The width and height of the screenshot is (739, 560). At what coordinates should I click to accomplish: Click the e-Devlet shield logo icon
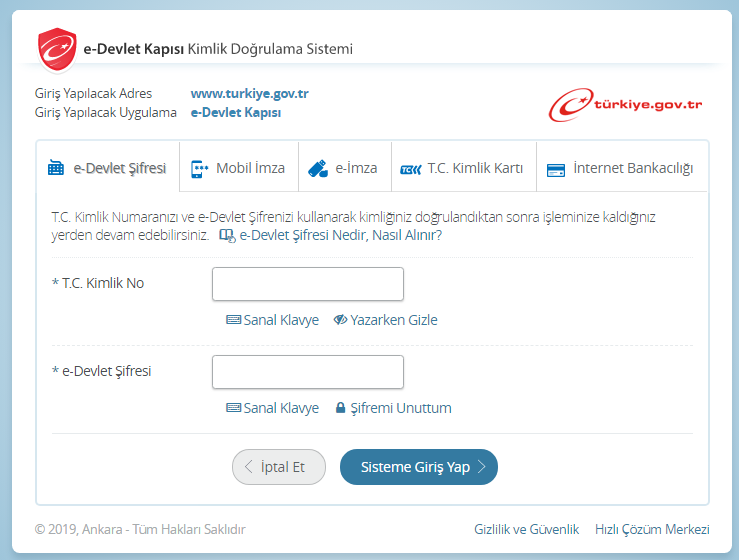pos(56,48)
